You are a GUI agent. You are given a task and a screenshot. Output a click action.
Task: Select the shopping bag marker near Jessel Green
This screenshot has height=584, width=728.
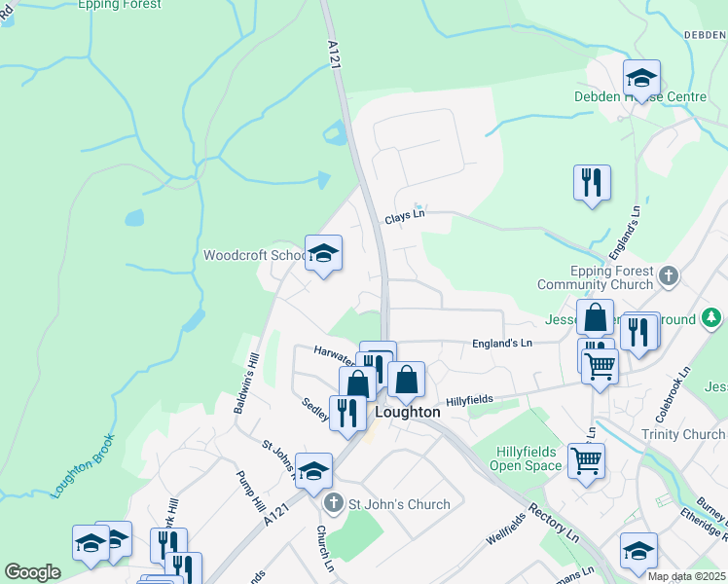coord(596,319)
